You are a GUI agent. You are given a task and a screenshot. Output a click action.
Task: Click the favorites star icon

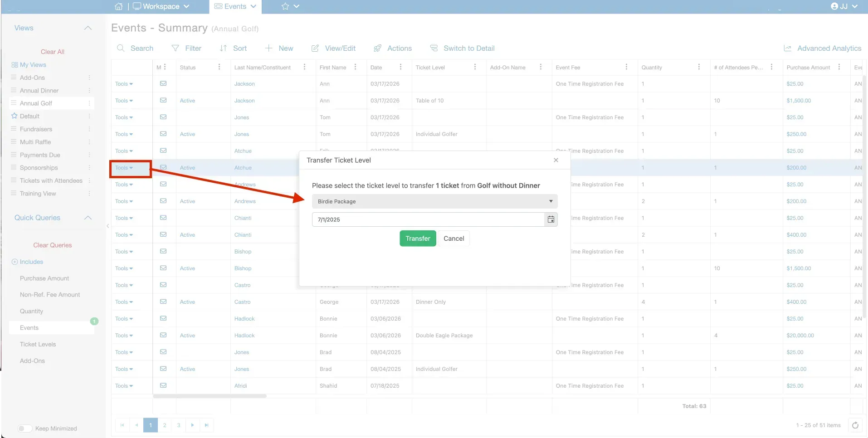(x=285, y=6)
